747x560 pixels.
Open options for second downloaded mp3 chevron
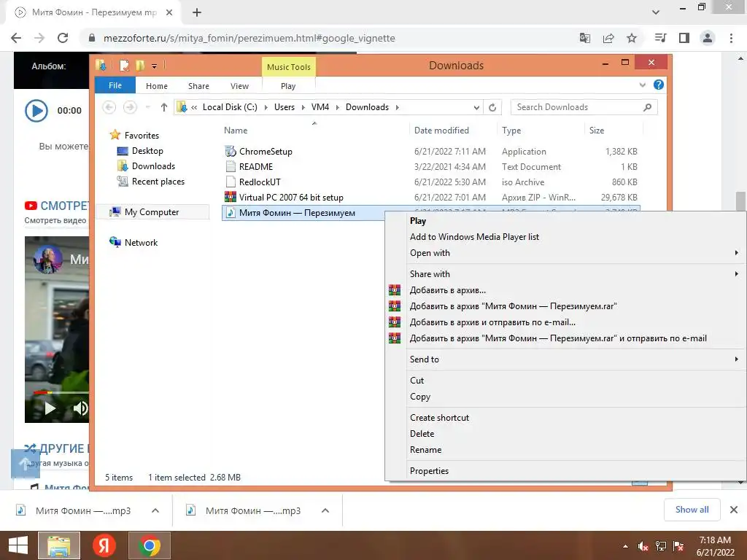click(325, 510)
